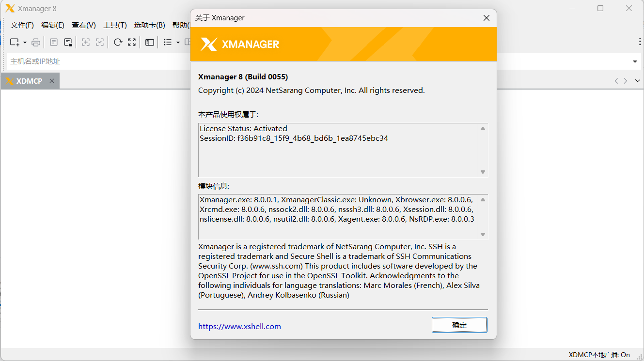This screenshot has height=361, width=644.
Task: Click the '本产品使用权属于:' label
Action: click(228, 114)
